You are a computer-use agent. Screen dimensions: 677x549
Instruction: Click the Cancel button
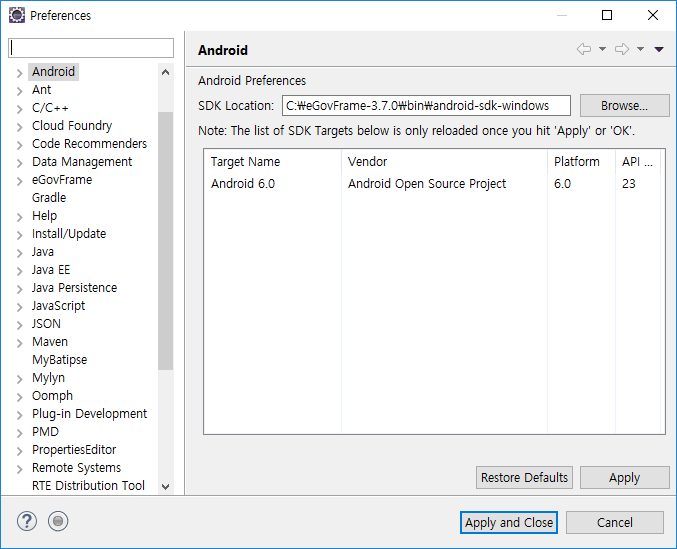click(x=615, y=523)
